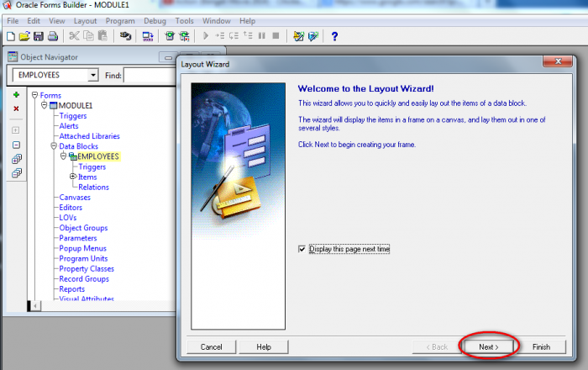The width and height of the screenshot is (588, 370).
Task: Select Relations under EMPLOYEES block
Action: tap(93, 188)
